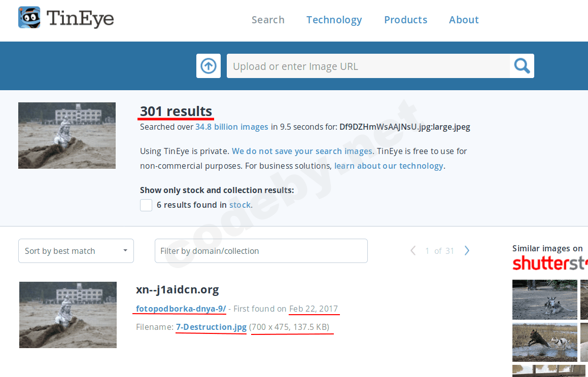The width and height of the screenshot is (588, 377).
Task: Click the searched image thumbnail at top
Action: point(67,135)
